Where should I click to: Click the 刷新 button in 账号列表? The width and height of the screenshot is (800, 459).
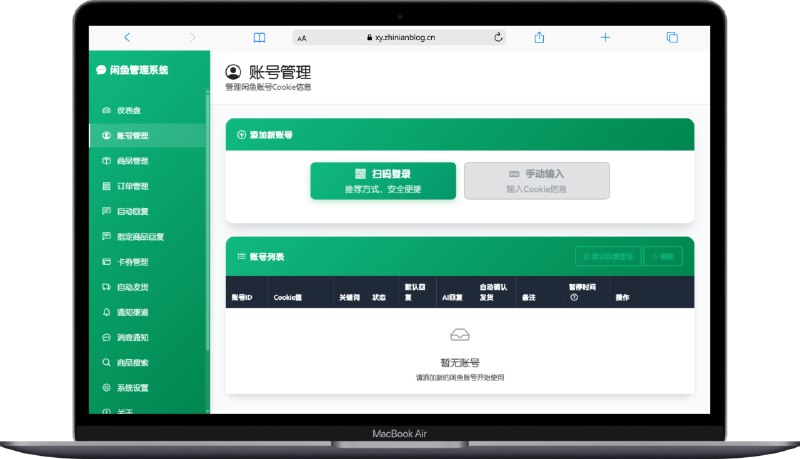point(663,257)
